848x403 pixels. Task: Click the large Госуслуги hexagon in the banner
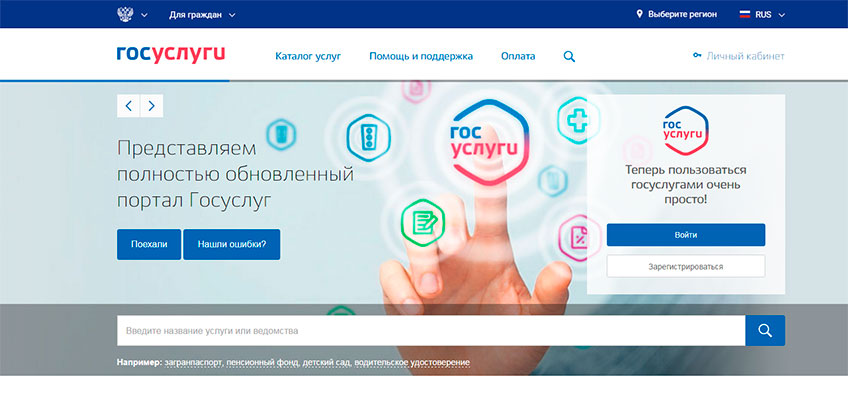click(x=490, y=142)
